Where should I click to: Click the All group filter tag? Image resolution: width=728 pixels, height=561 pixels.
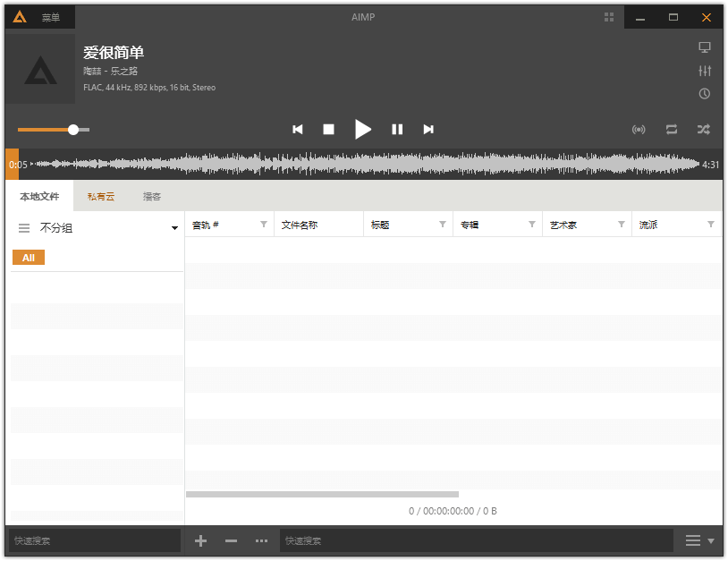[x=28, y=257]
